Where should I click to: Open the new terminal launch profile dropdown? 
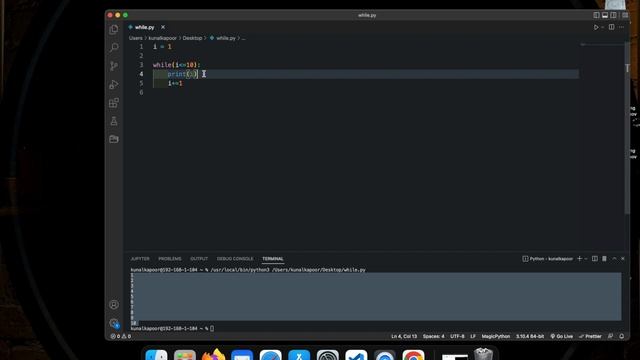[x=586, y=259]
